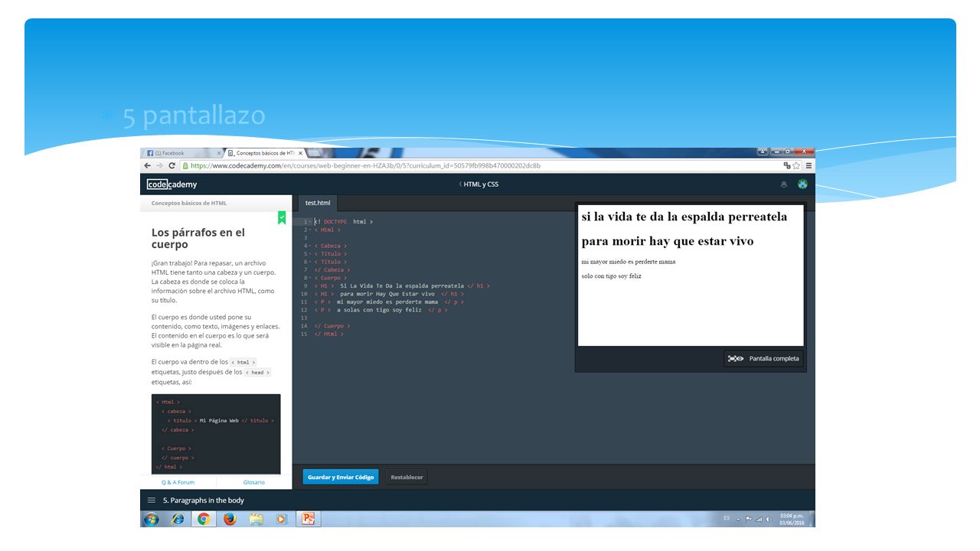Open File Explorer from taskbar
This screenshot has height=551, width=980.
256,519
